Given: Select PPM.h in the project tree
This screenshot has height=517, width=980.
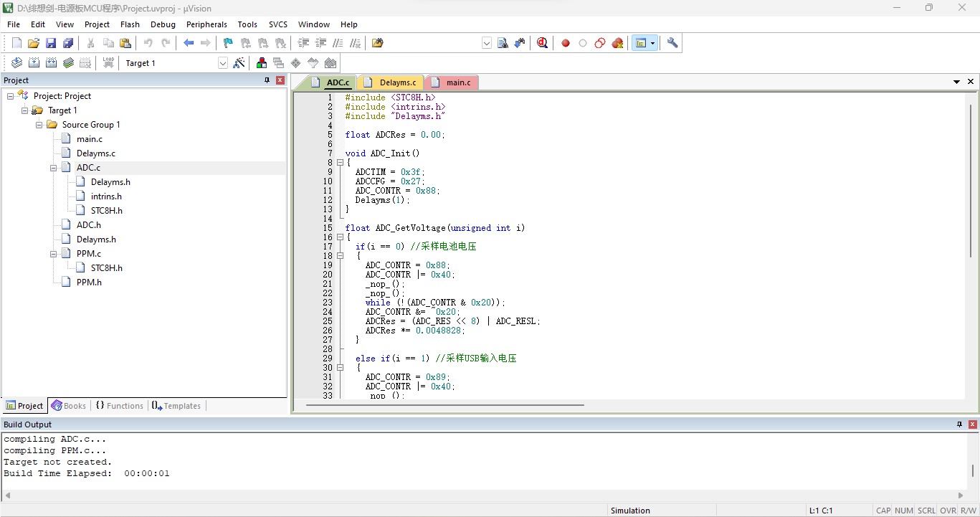Looking at the screenshot, I should click(x=89, y=283).
